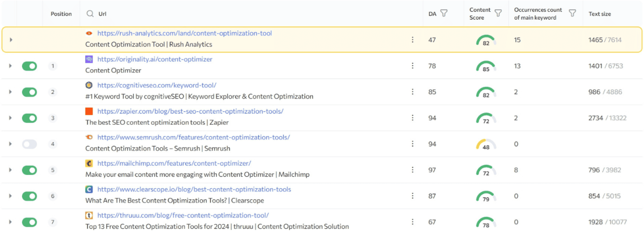Click the content score gauge showing 78

[486, 222]
